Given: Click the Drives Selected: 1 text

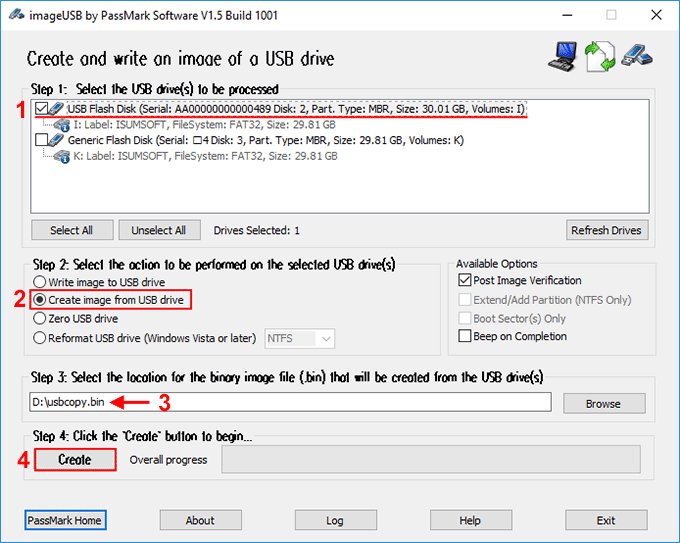Looking at the screenshot, I should [x=256, y=230].
